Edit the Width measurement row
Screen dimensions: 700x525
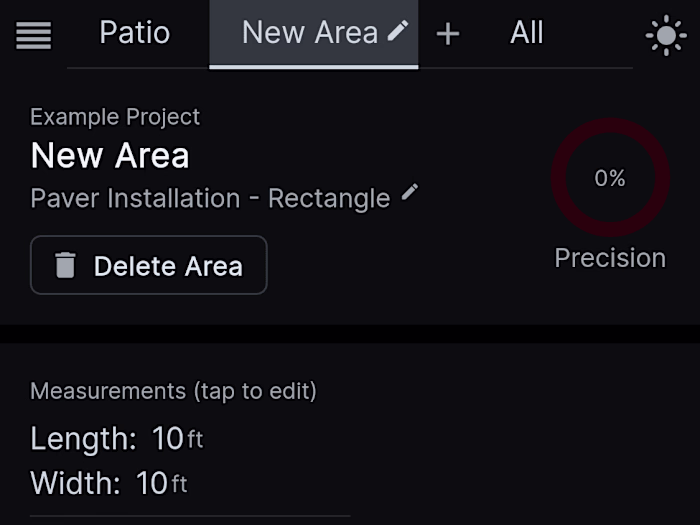tap(109, 484)
